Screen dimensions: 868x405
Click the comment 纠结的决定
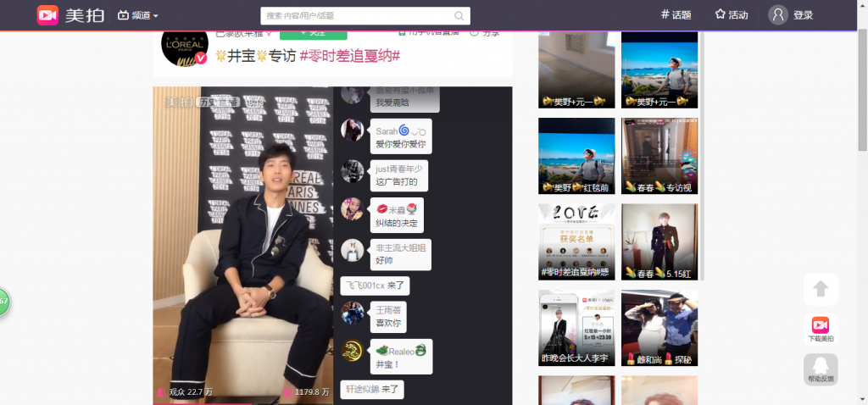397,224
